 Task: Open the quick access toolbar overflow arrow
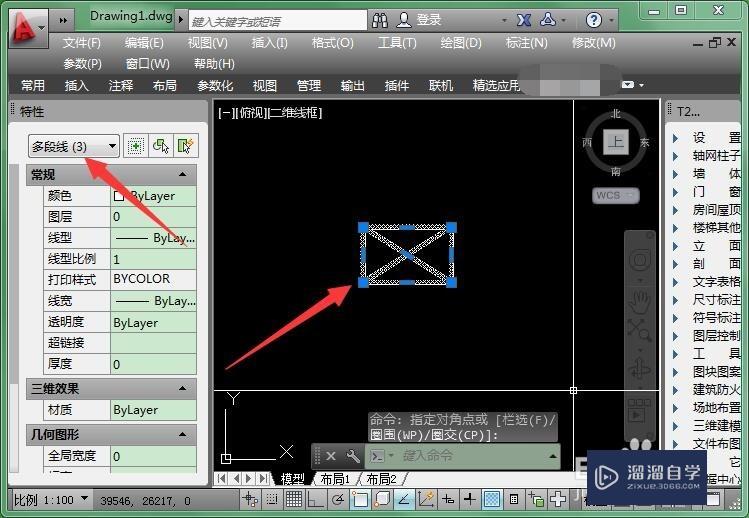point(63,20)
